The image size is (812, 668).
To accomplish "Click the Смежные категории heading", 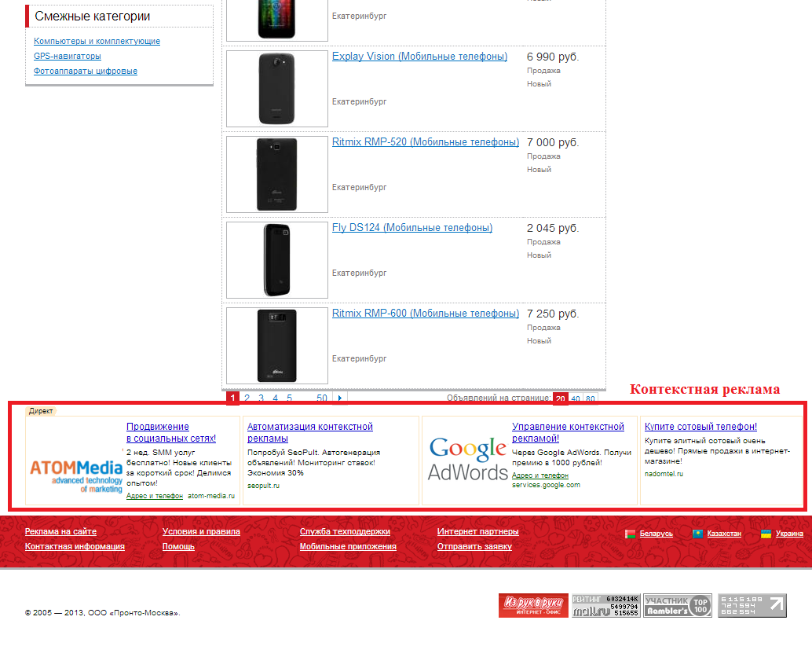I will (x=92, y=17).
